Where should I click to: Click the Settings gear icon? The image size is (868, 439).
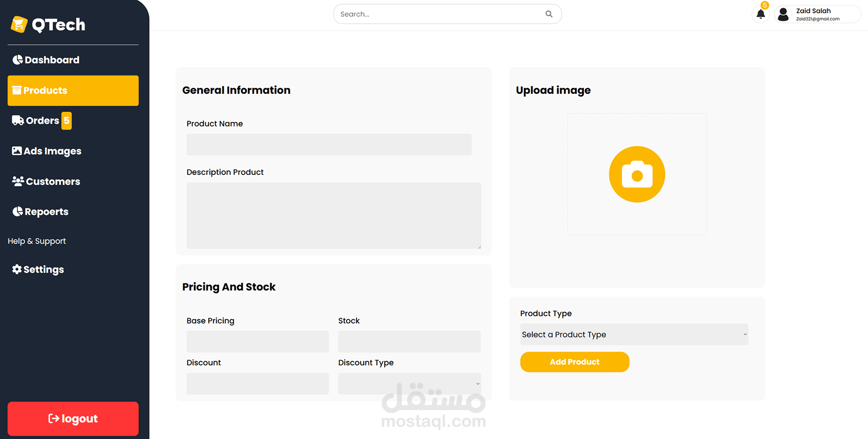[x=17, y=269]
